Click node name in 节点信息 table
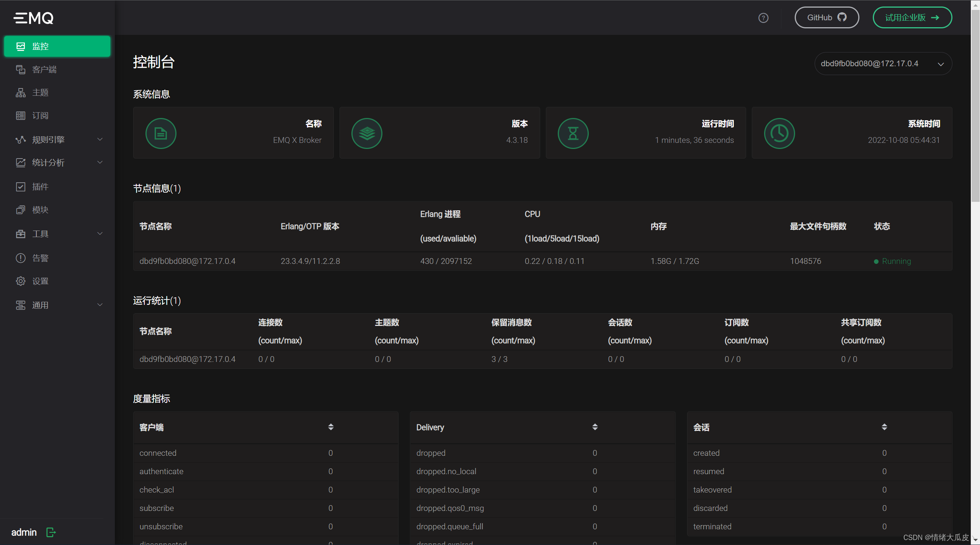This screenshot has width=980, height=545. click(187, 261)
